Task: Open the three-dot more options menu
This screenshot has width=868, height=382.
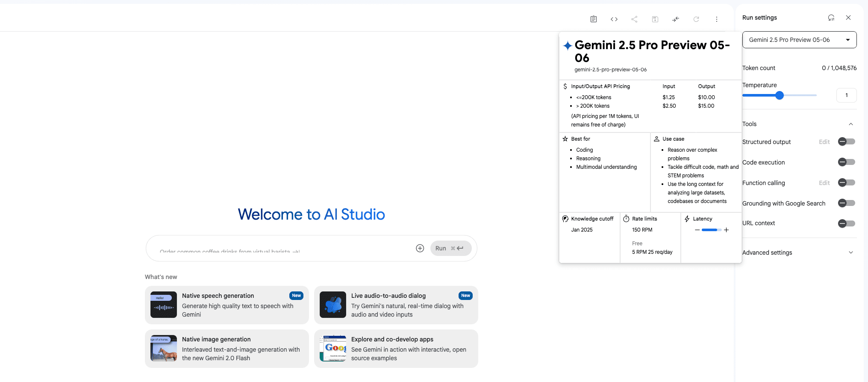Action: 717,19
